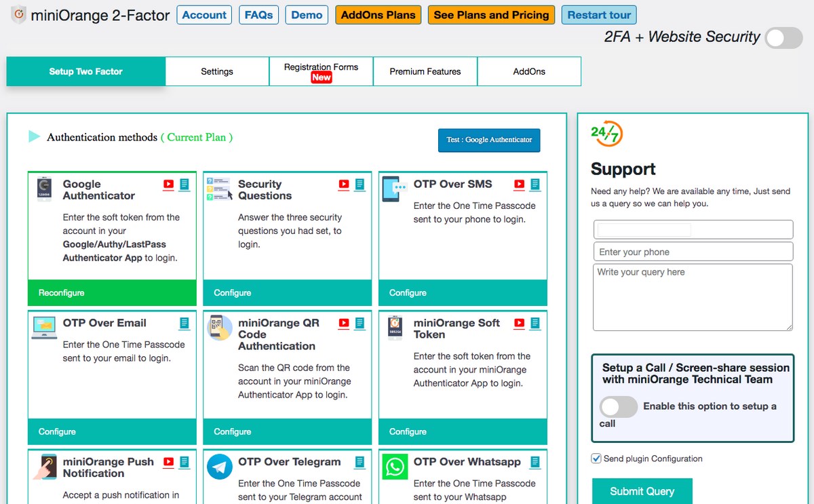Open miniOrange QR Code YouTube video icon

[x=344, y=324]
